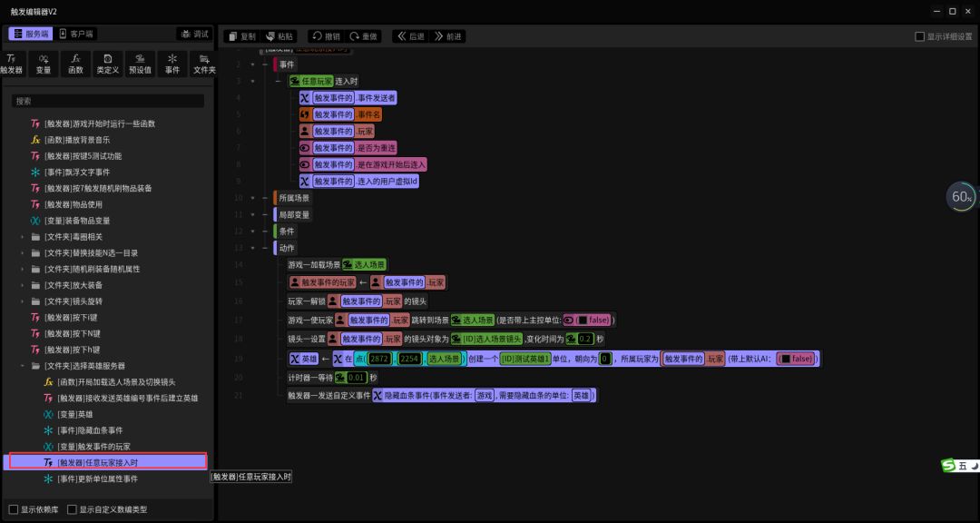
Task: Click the 粘贴 paste button
Action: click(x=279, y=36)
